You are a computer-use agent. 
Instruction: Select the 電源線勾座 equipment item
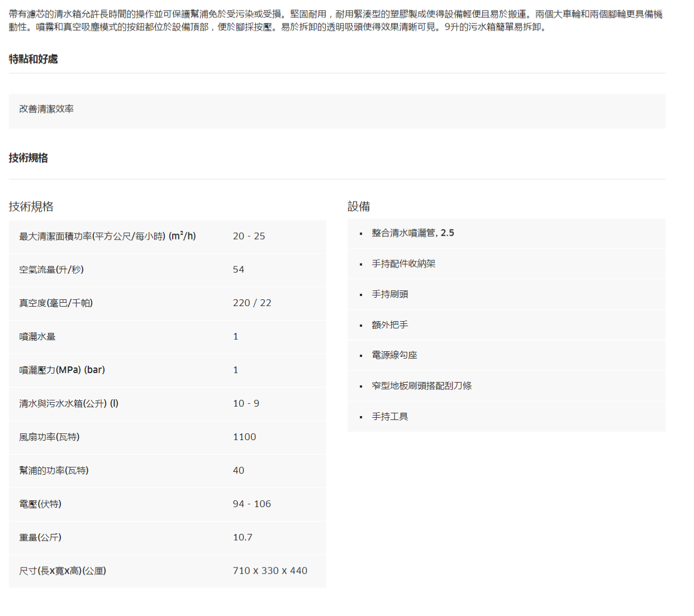coord(394,355)
